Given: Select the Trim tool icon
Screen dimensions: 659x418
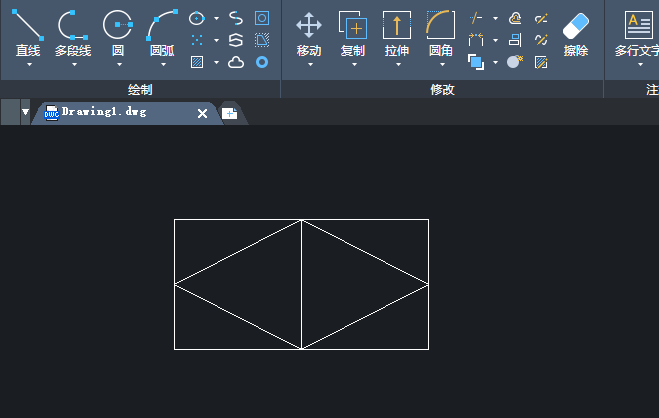Looking at the screenshot, I should click(x=476, y=18).
